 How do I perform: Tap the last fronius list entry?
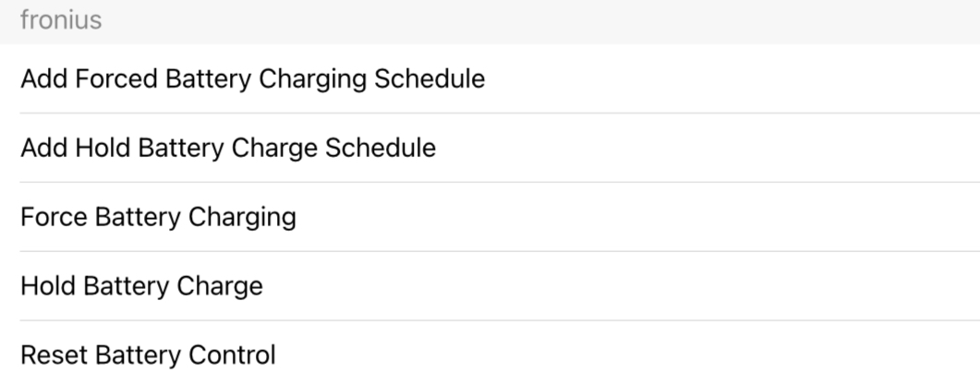point(148,355)
